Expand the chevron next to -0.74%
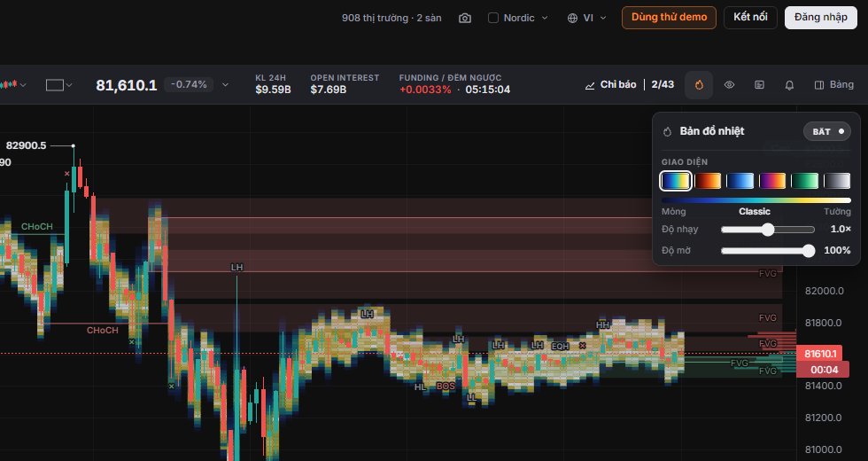 point(225,85)
